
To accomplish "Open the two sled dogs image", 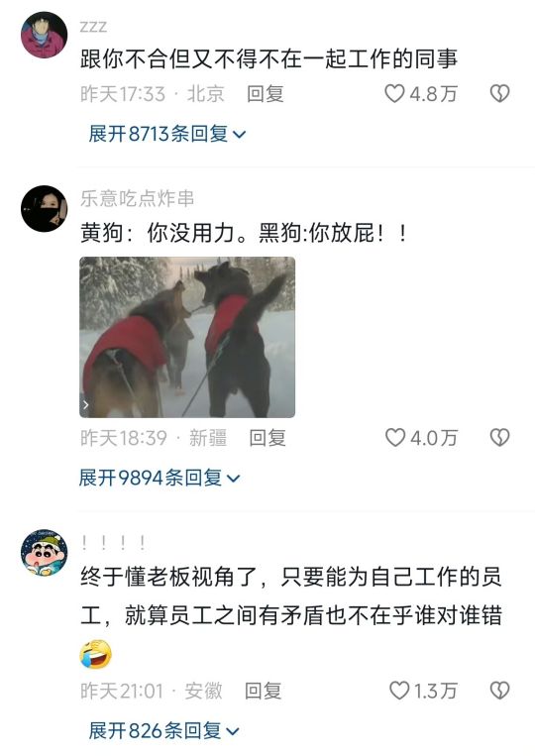I will (187, 337).
